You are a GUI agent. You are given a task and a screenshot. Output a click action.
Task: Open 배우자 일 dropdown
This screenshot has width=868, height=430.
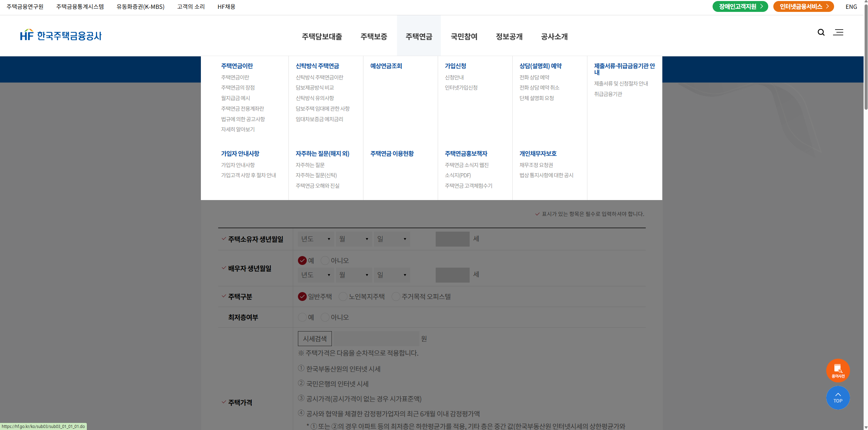(392, 275)
